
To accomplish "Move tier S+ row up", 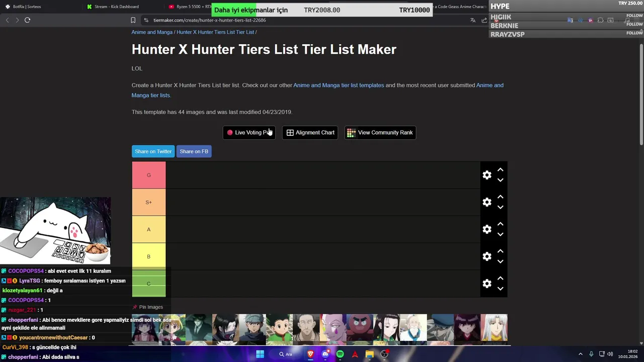I will pyautogui.click(x=500, y=197).
